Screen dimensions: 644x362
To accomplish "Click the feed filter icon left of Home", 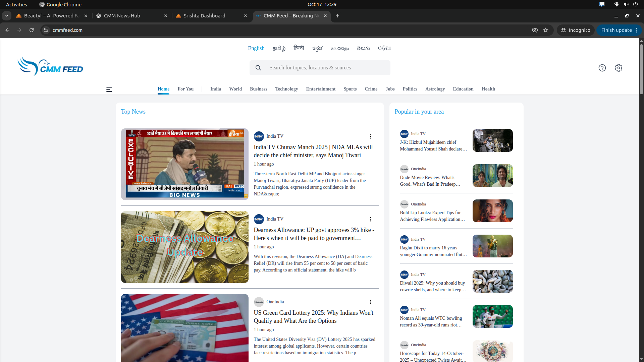I will pos(109,89).
